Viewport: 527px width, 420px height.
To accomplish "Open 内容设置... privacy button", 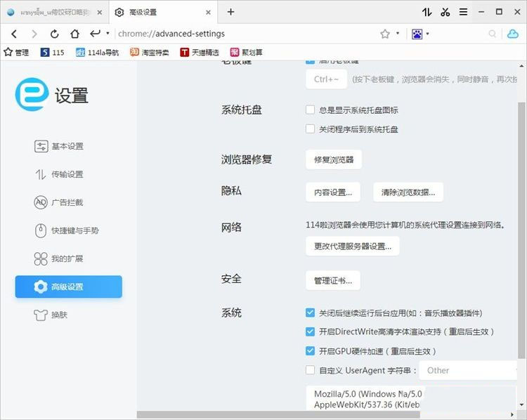I will click(x=333, y=192).
